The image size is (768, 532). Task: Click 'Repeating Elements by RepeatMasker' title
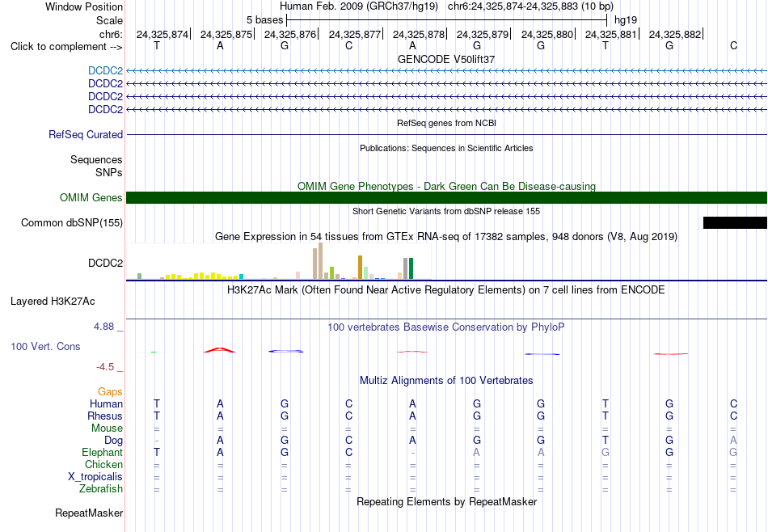coord(447,502)
